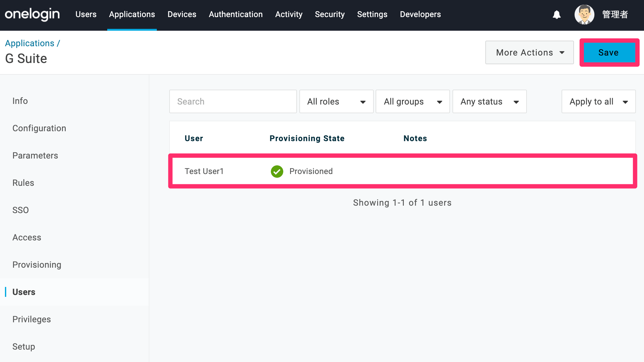
Task: Click the 管理者 account name
Action: point(615,15)
